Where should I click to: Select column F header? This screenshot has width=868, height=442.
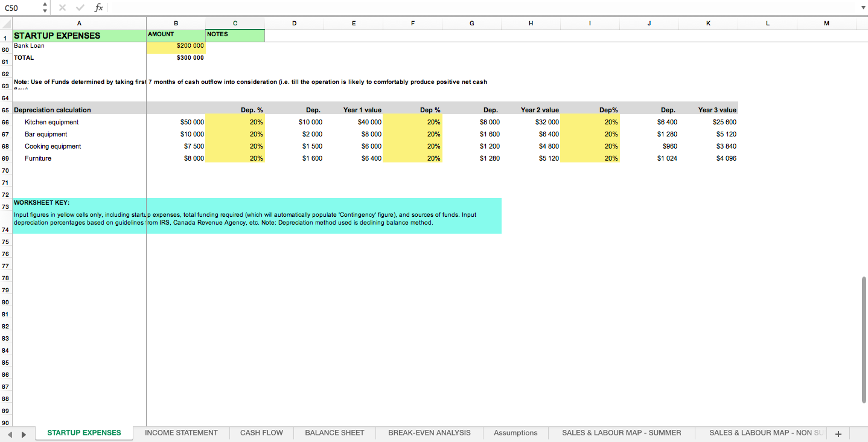click(412, 24)
